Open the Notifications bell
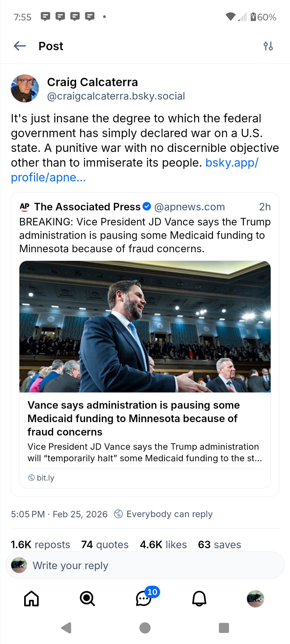This screenshot has height=644, width=290. pos(199,599)
